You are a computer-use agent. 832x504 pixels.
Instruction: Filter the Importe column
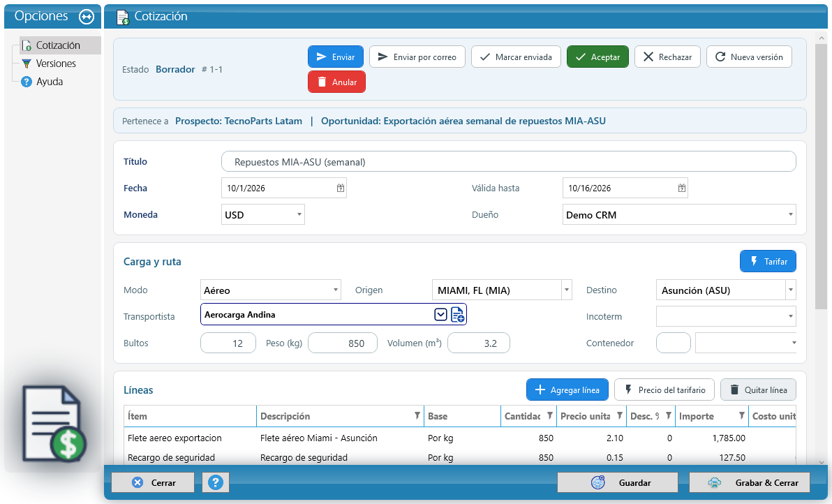click(742, 416)
